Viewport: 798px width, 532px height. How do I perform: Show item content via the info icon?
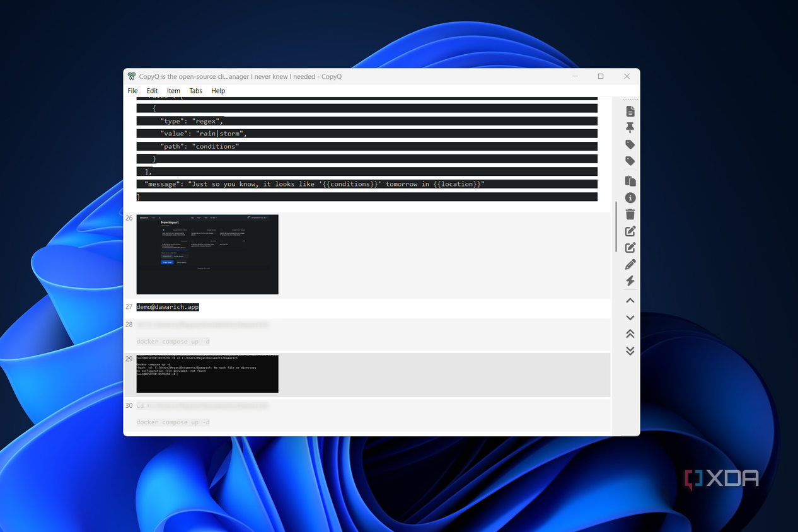tap(630, 198)
